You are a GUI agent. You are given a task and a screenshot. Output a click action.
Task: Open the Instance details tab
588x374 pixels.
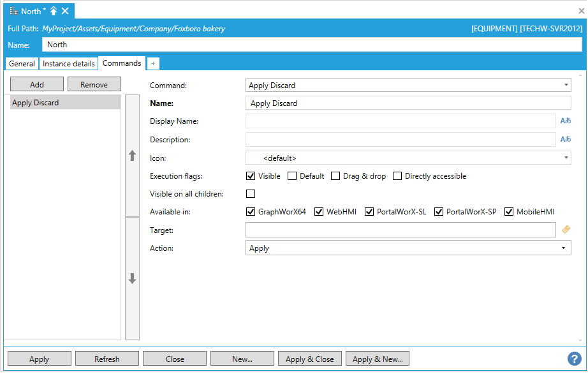click(68, 64)
